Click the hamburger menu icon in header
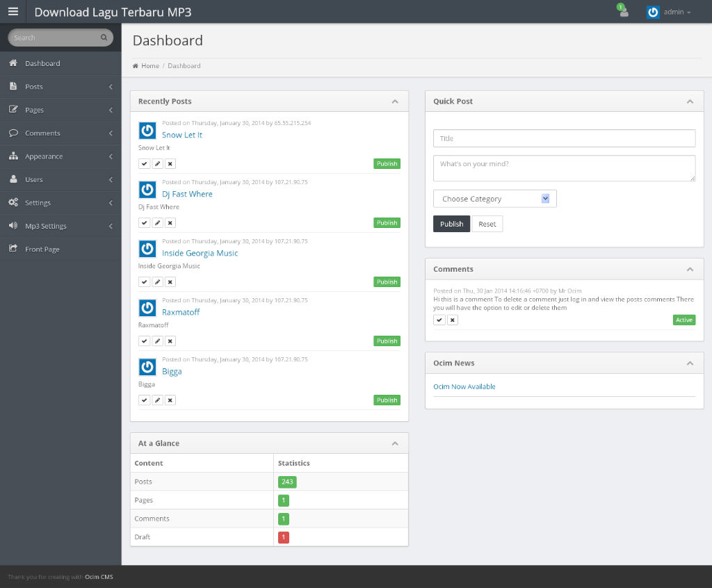This screenshot has height=588, width=712. pyautogui.click(x=13, y=11)
